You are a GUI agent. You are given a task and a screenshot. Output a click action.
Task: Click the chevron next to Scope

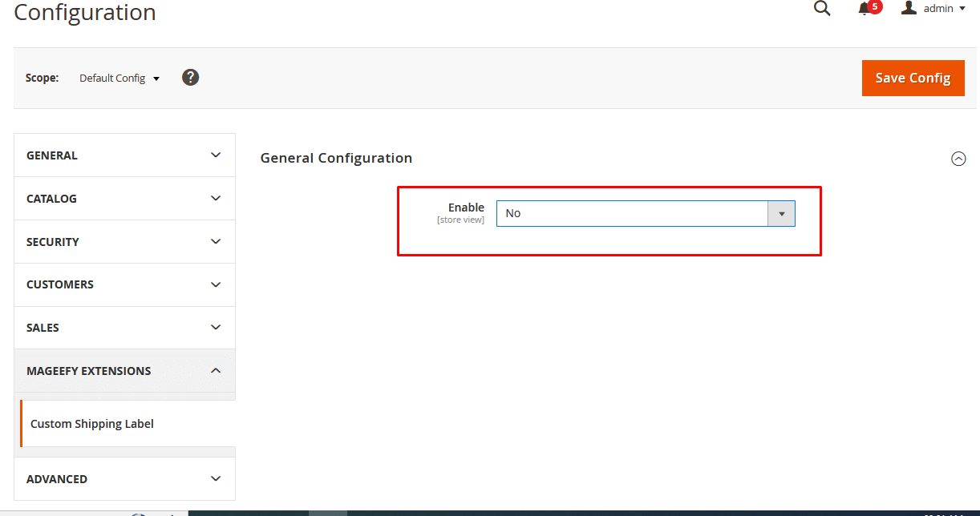click(x=157, y=78)
